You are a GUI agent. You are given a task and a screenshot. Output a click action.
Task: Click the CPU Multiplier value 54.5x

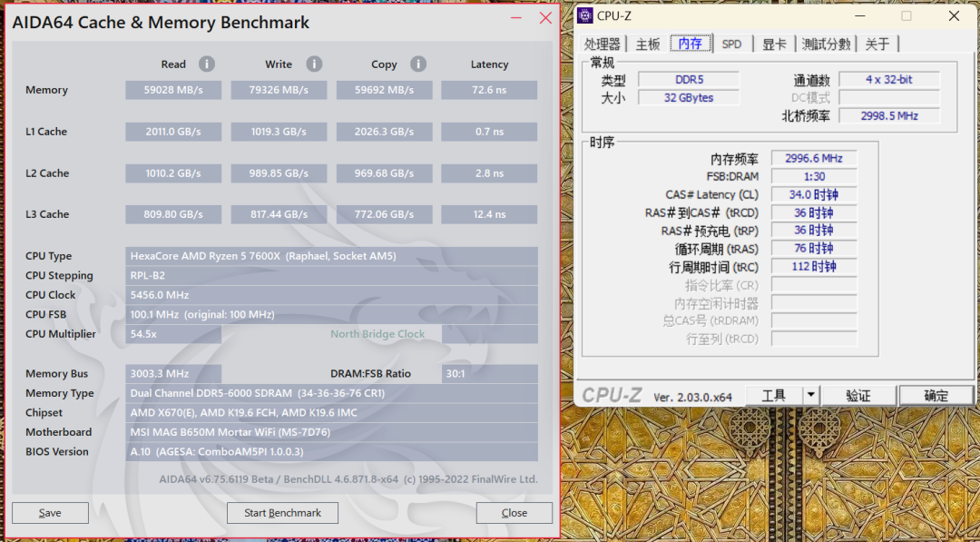pyautogui.click(x=173, y=334)
